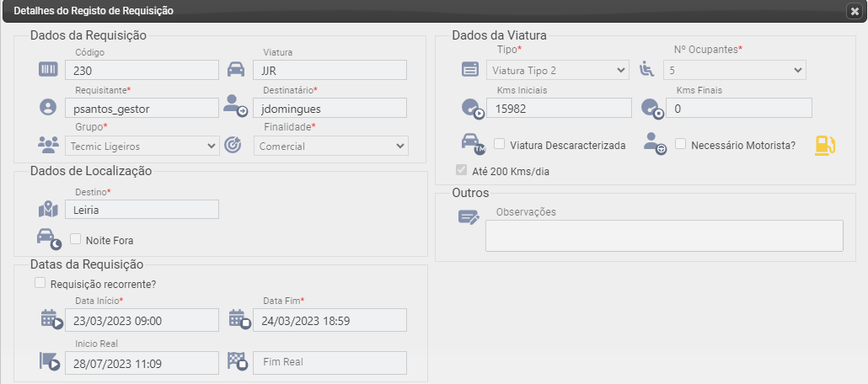Screen dimensions: 868x384
Task: Toggle the Necessário Motorista checkbox
Action: (x=681, y=144)
